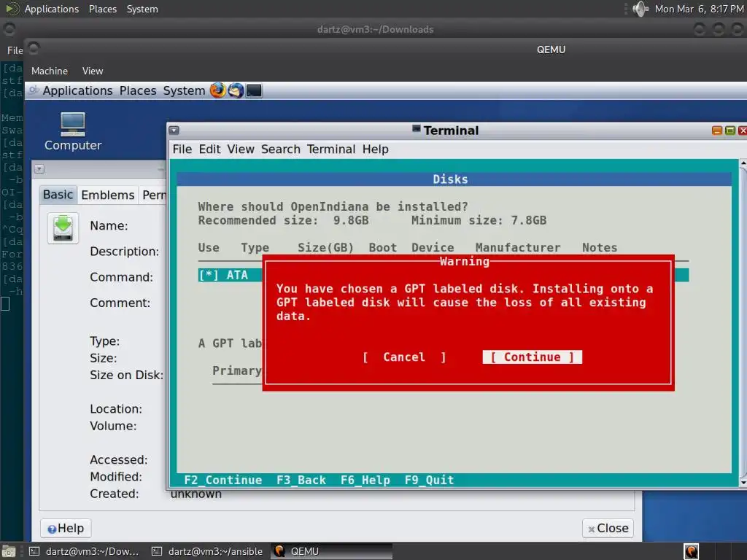Viewport: 747px width, 560px height.
Task: Open the Computer desktop icon
Action: click(73, 132)
